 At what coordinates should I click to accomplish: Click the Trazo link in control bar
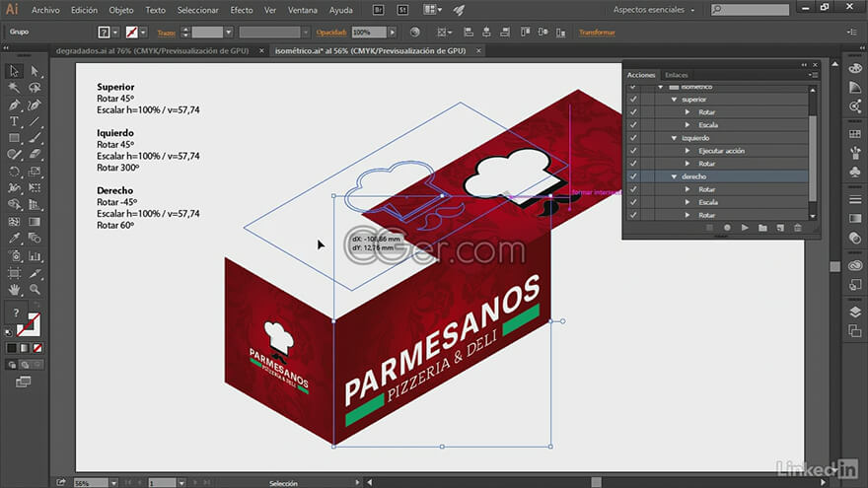click(x=166, y=33)
